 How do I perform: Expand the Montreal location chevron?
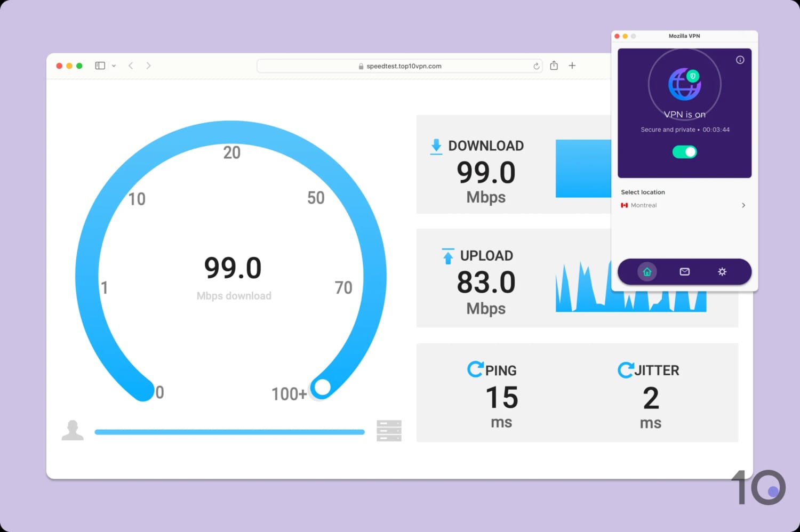[x=743, y=205]
